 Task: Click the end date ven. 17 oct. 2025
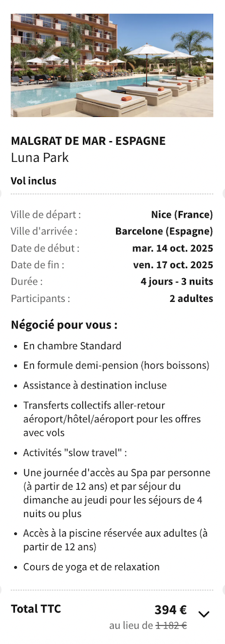pyautogui.click(x=173, y=265)
